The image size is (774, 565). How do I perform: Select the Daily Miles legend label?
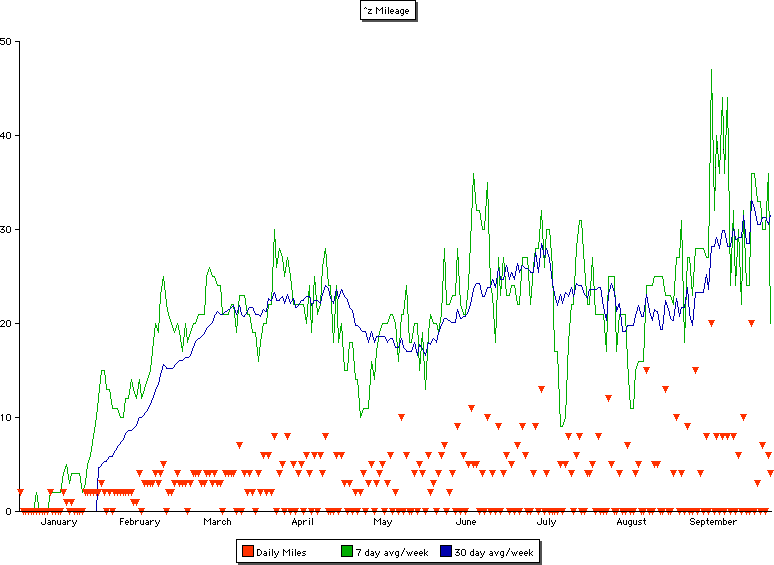tap(281, 553)
